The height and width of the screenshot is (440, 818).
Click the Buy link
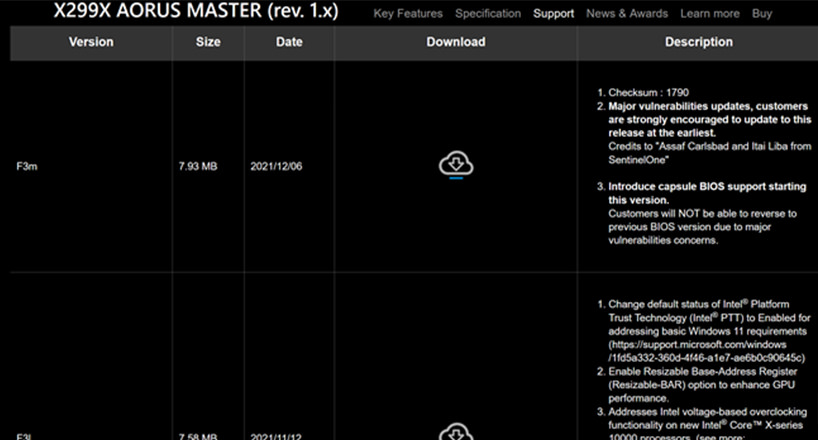(x=762, y=14)
